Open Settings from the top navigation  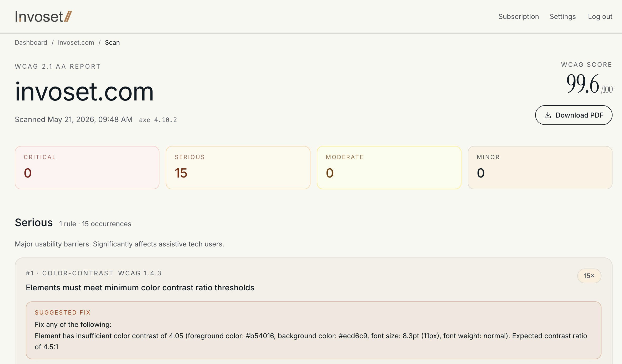(563, 17)
